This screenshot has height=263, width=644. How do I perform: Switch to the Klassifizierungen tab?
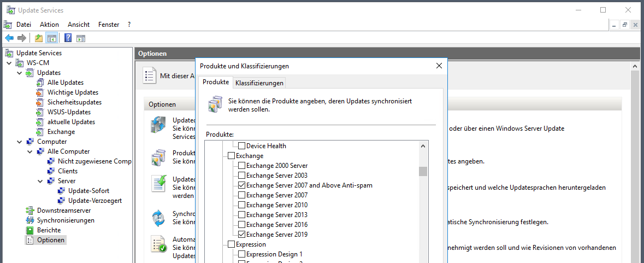pyautogui.click(x=259, y=83)
